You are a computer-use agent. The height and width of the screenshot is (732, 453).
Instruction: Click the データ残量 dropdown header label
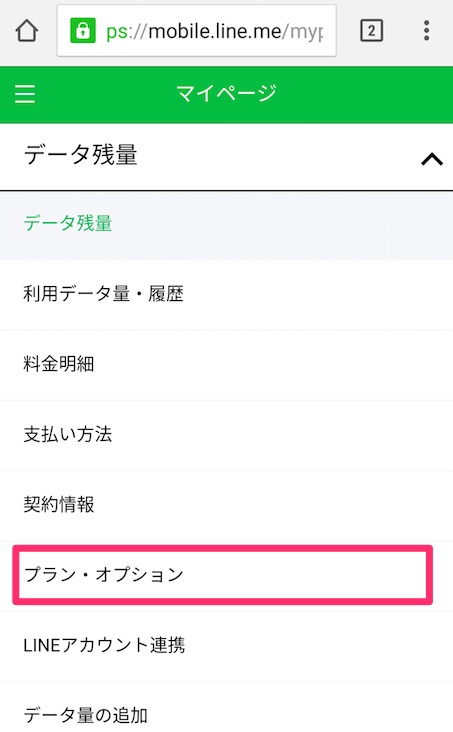pos(81,155)
